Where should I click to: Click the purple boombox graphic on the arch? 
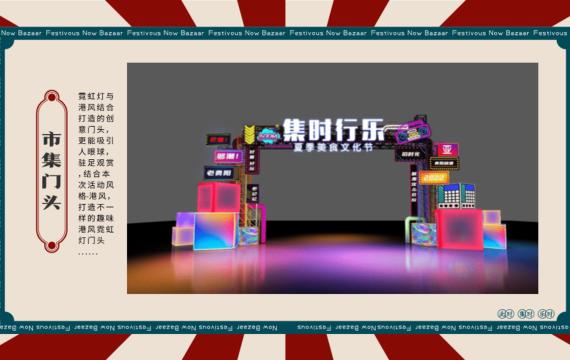pos(413,131)
